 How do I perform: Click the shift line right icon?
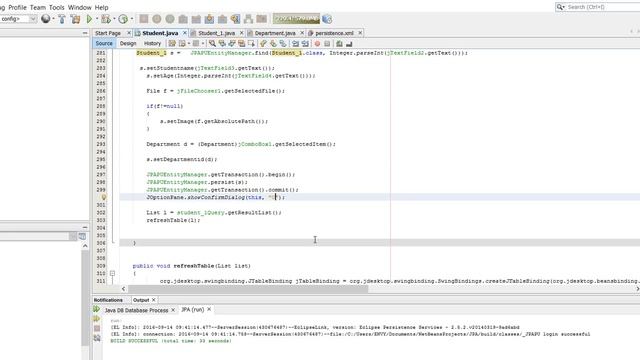[x=305, y=43]
